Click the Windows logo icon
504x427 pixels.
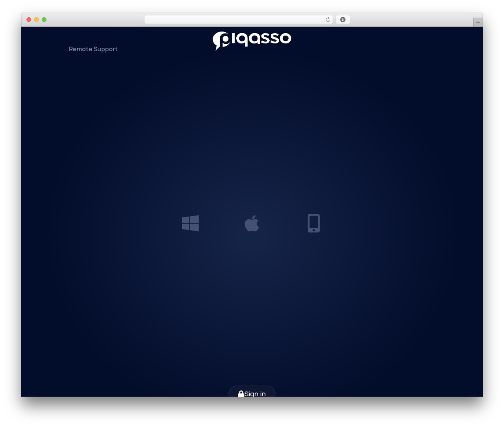pyautogui.click(x=190, y=223)
